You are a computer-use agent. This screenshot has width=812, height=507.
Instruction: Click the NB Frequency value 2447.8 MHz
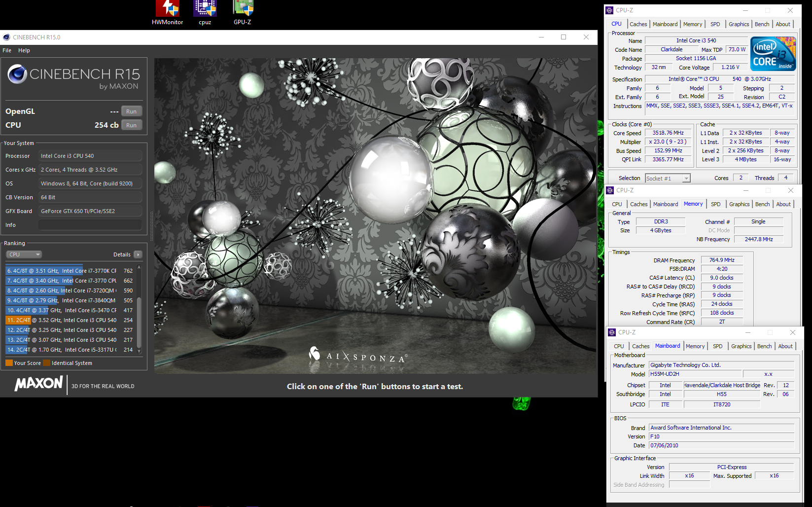pos(758,239)
